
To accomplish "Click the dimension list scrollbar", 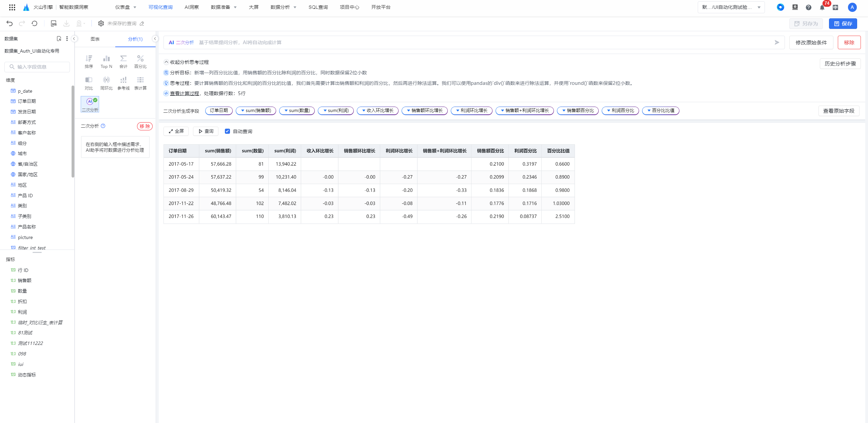I will pos(73,131).
